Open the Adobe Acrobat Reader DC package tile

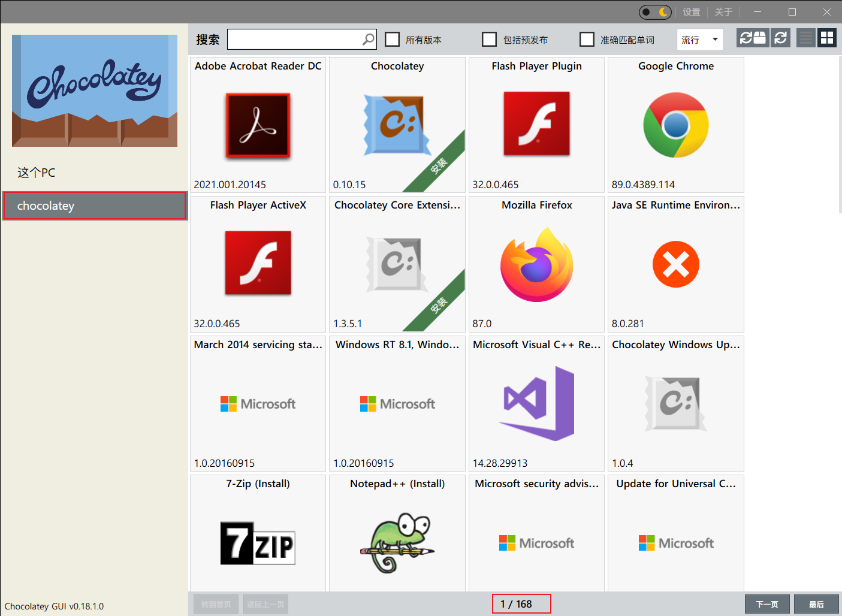tap(258, 125)
